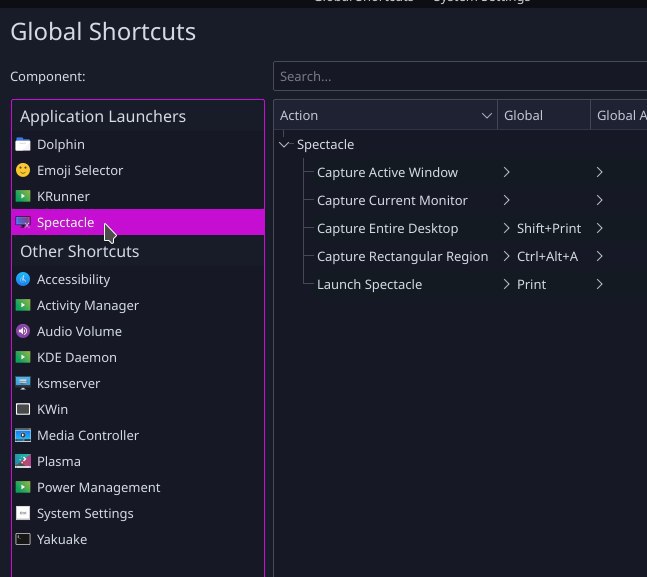Expand Global Alternate for Capture Current Monitor

point(600,200)
